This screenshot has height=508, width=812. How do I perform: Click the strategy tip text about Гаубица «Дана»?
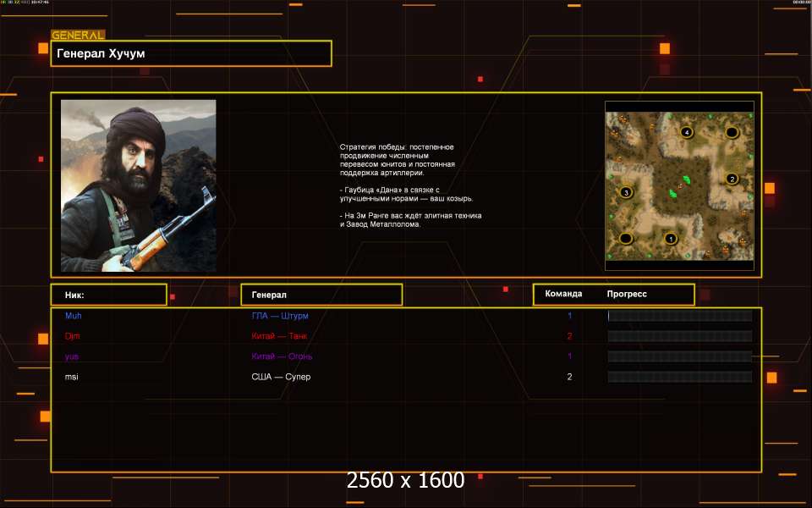click(x=406, y=195)
